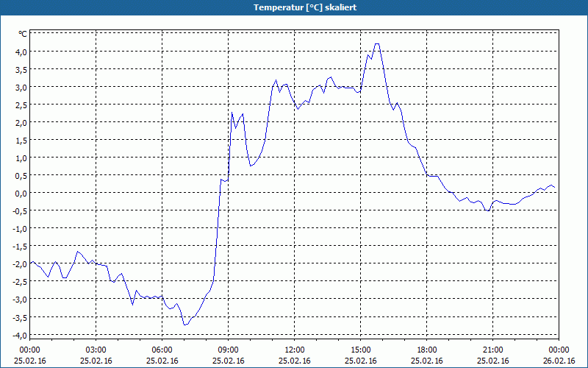Select the 25.02.16 date beneath 06:00
Screen dimensions: 588x368
coord(162,361)
